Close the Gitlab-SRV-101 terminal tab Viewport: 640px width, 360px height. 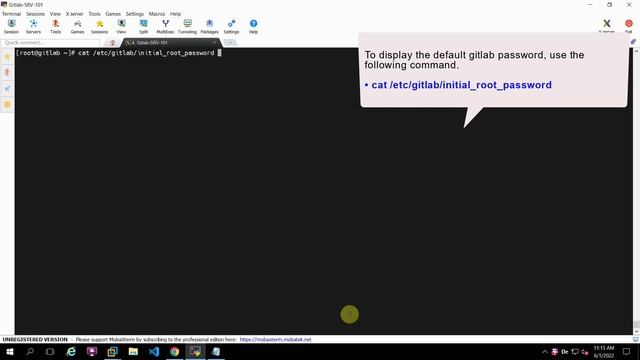[214, 42]
